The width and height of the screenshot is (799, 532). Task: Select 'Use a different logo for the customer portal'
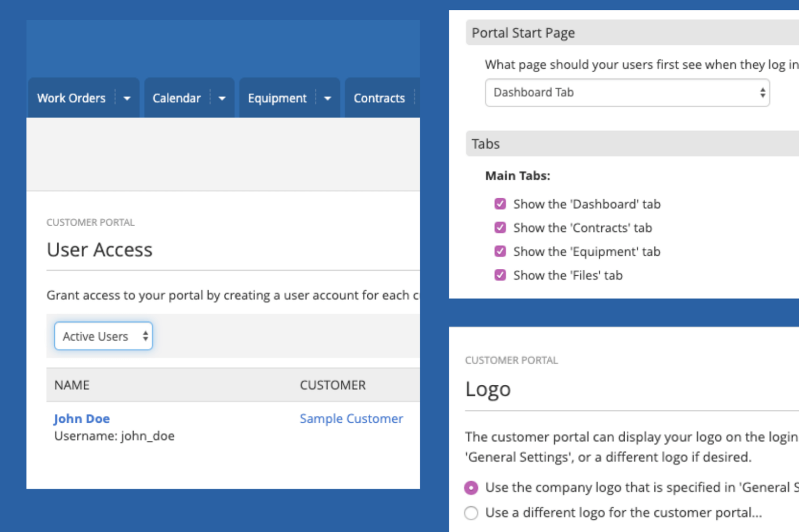coord(471,513)
